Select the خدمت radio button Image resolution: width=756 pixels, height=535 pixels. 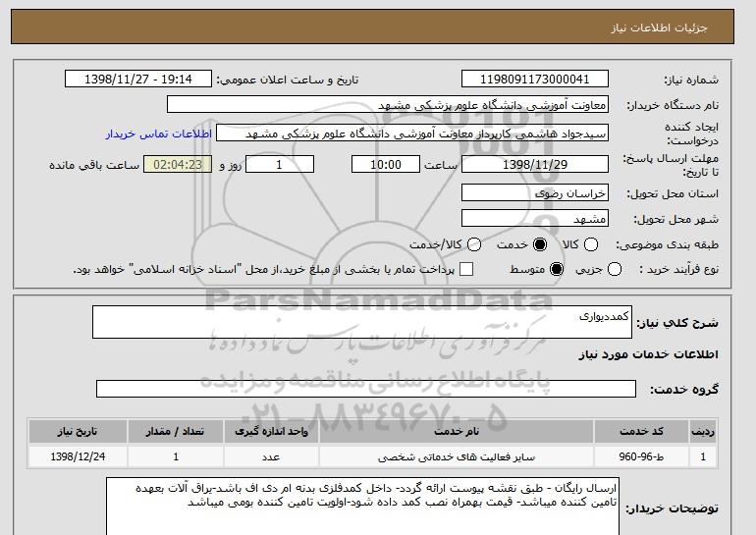[x=540, y=244]
